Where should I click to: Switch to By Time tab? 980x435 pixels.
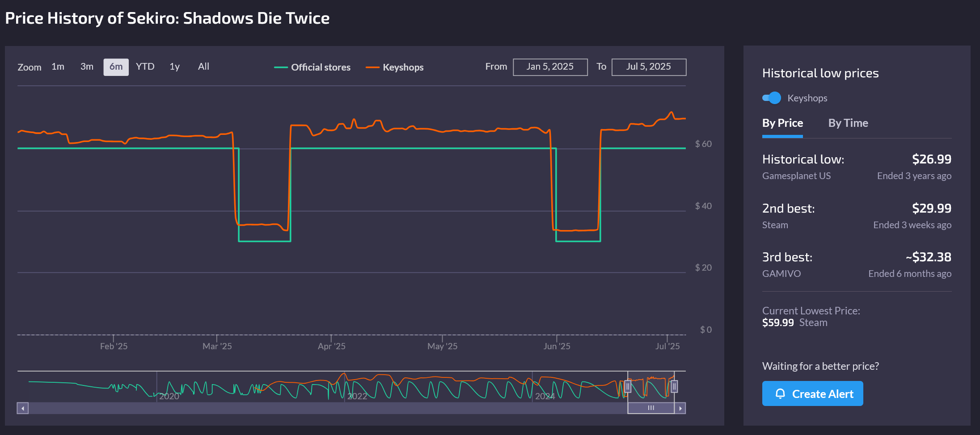coord(848,123)
